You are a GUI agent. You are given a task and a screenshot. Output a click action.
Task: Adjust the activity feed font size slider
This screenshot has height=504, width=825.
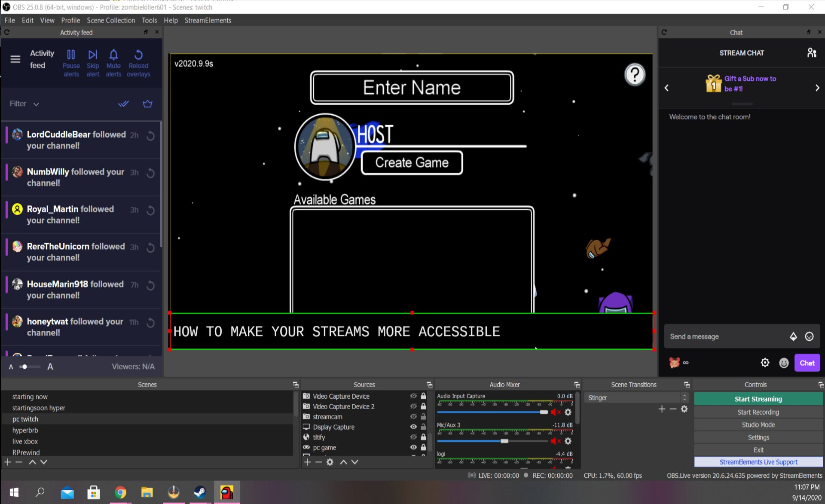tap(30, 367)
